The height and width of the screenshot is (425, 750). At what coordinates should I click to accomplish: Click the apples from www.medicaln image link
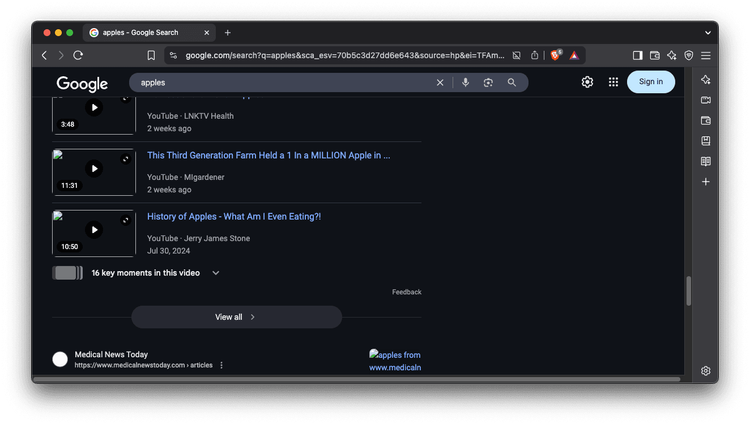(395, 361)
